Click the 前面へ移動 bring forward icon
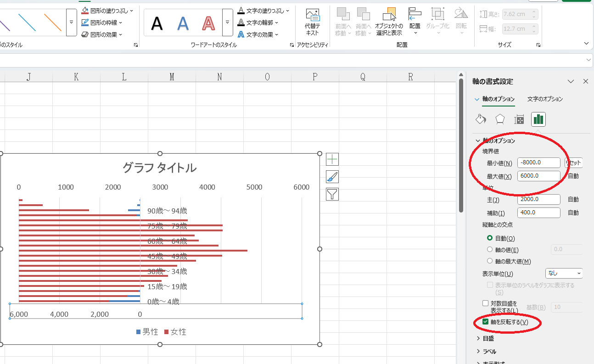Screen dimensions: 594x364 [x=343, y=14]
